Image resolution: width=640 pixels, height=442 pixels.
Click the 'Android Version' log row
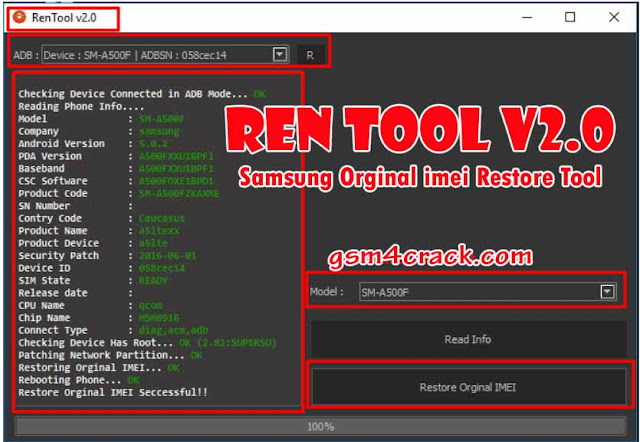coord(93,144)
